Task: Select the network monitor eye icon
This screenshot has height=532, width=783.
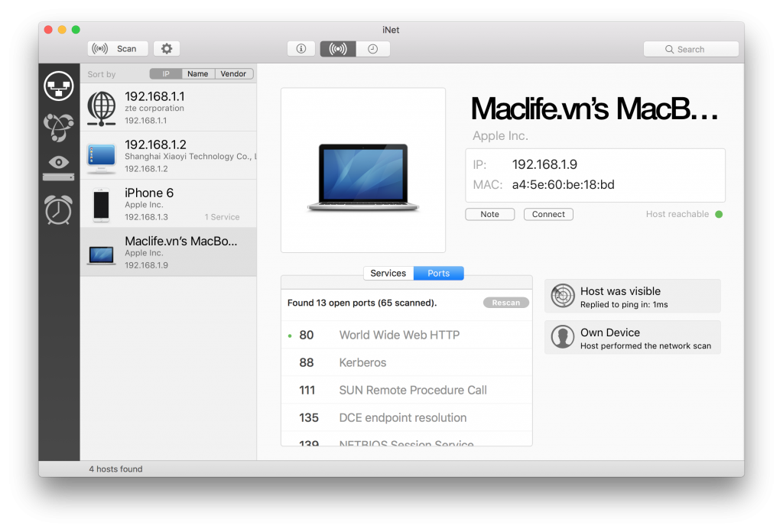Action: tap(58, 163)
